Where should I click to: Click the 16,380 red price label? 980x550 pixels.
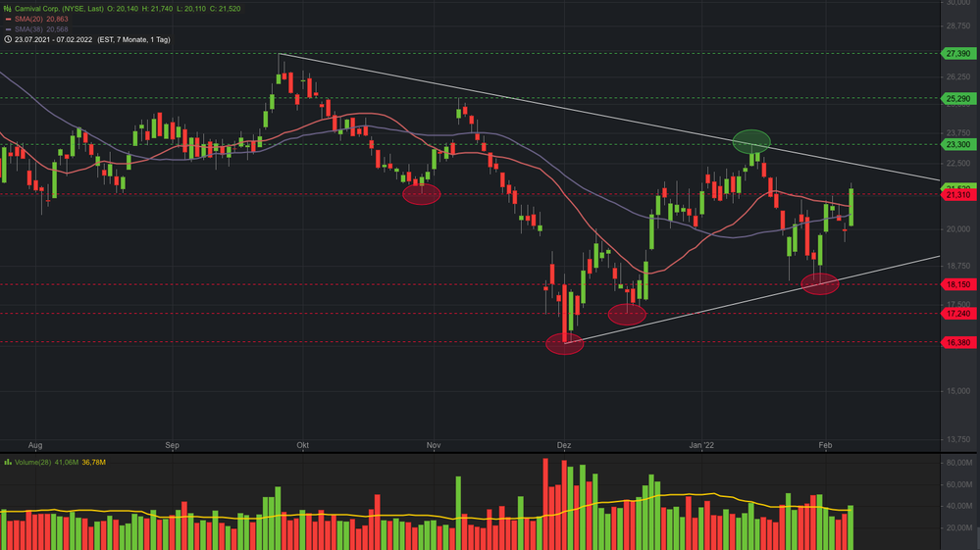point(956,342)
